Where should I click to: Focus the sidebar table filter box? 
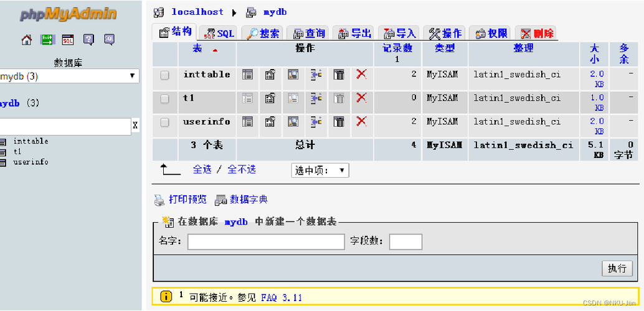pos(65,127)
